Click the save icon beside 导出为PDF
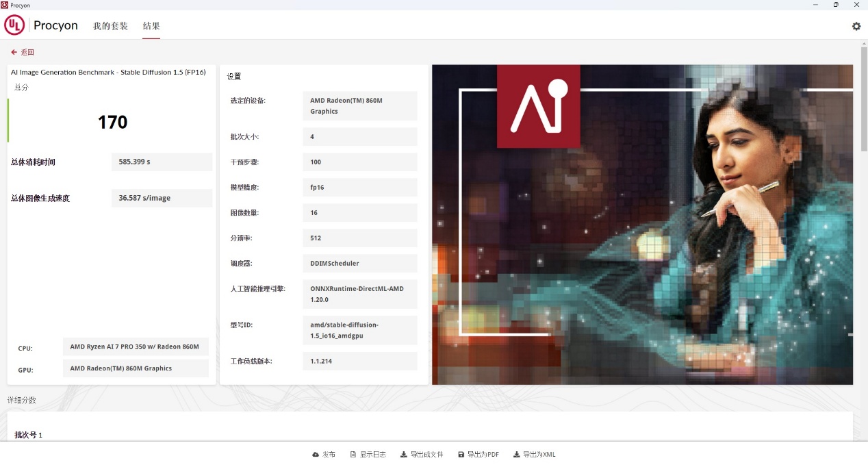Viewport: 868px width, 467px height. coord(463,454)
